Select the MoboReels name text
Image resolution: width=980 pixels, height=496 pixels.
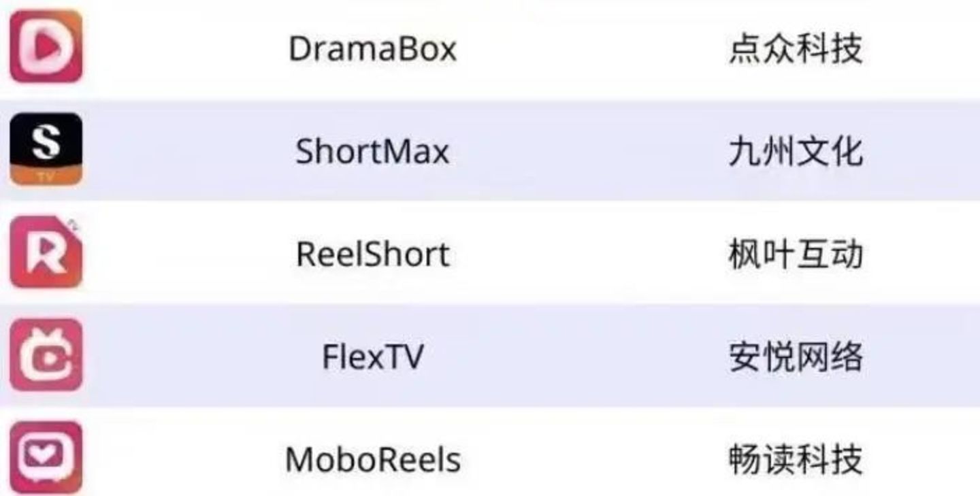coord(372,460)
